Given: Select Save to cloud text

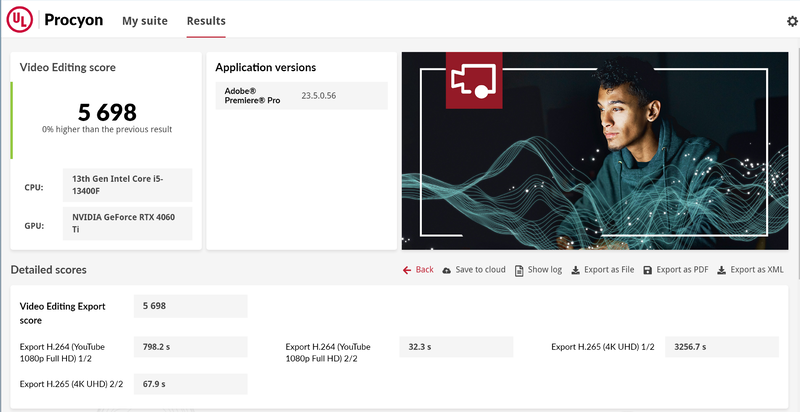Looking at the screenshot, I should 481,270.
